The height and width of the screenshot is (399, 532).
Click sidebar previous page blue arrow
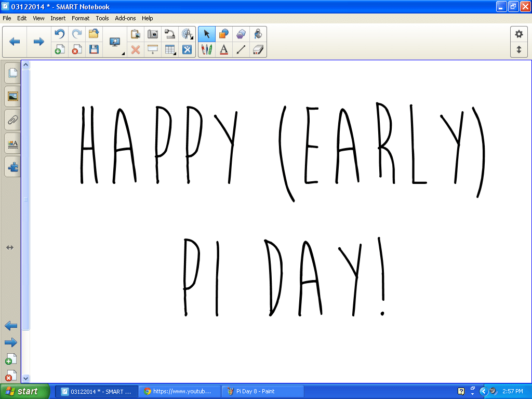(11, 326)
